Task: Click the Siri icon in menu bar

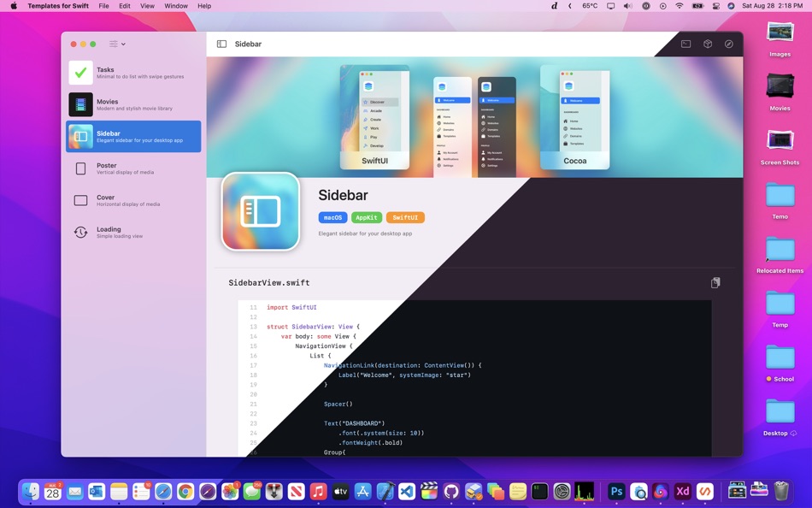Action: [731, 6]
